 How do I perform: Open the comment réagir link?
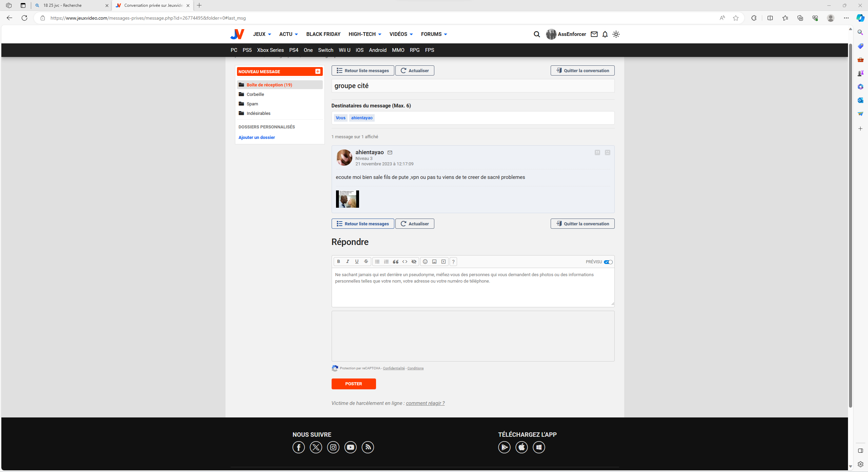click(425, 403)
